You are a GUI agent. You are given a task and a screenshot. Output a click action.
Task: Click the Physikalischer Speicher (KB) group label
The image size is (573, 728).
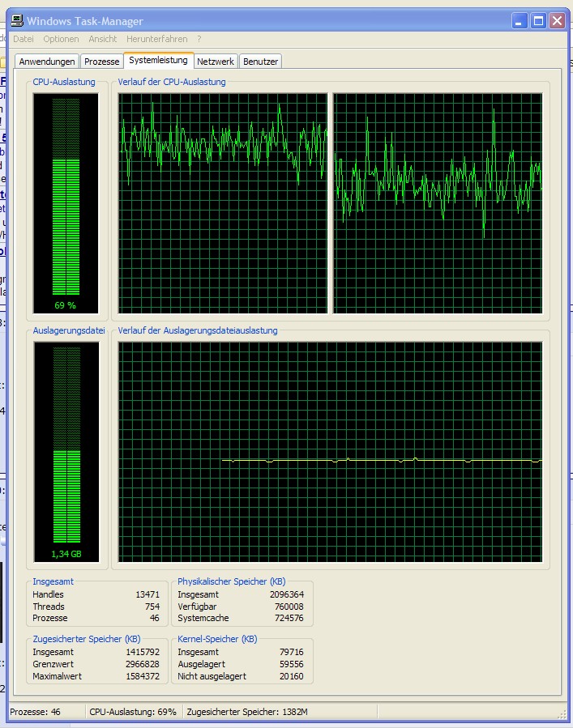tap(232, 581)
